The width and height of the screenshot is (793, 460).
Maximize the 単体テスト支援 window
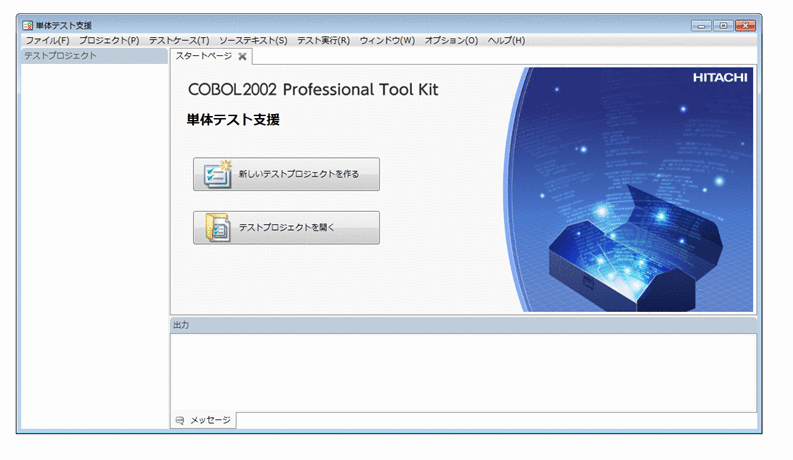[723, 25]
